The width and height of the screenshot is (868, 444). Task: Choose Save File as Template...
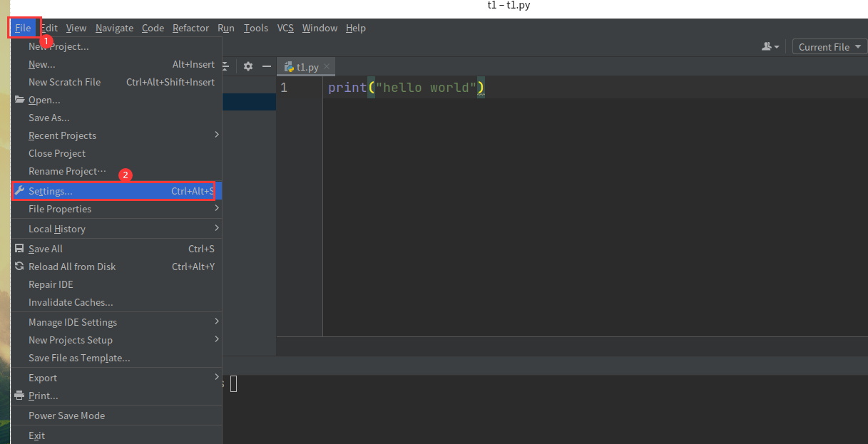116,358
